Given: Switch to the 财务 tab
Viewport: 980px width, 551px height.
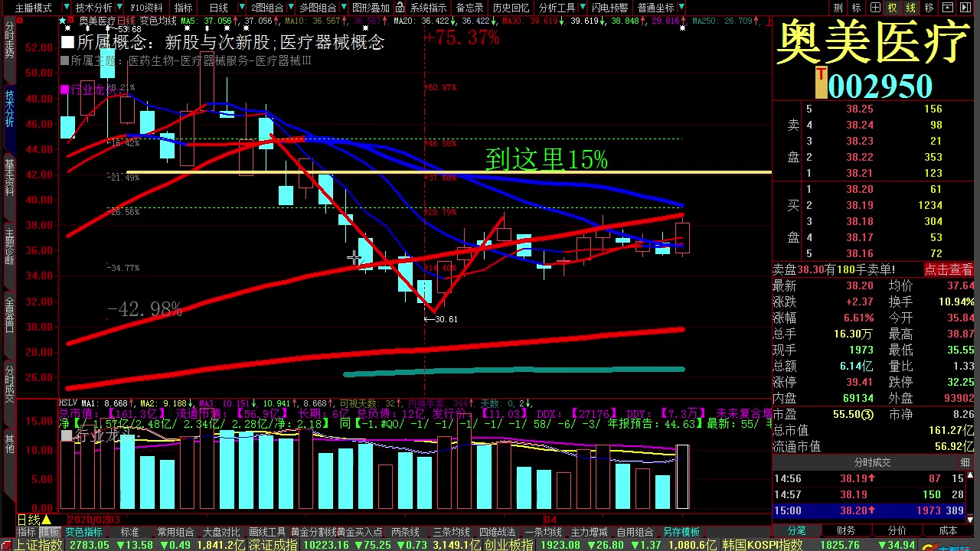Looking at the screenshot, I should tap(846, 530).
